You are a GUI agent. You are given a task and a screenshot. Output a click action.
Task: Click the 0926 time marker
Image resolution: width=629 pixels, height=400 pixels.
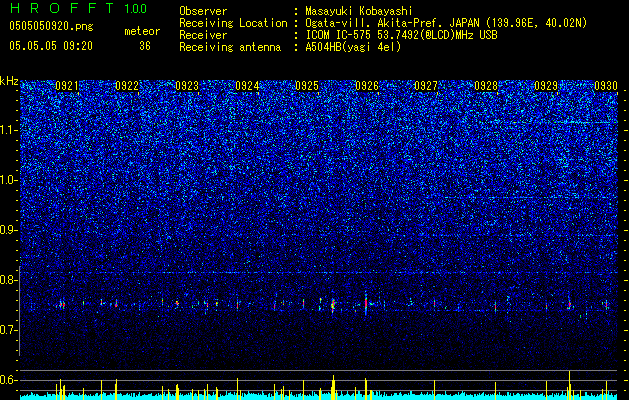pos(367,86)
